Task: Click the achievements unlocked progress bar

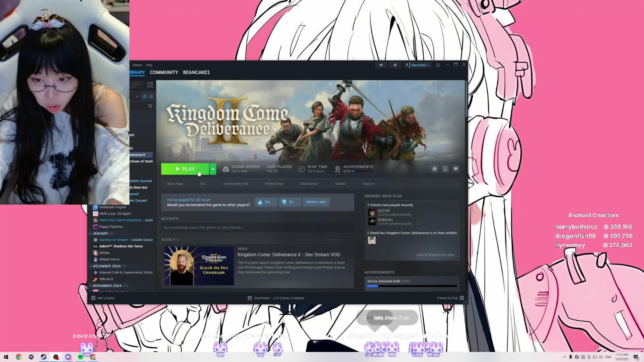Action: 412,286
